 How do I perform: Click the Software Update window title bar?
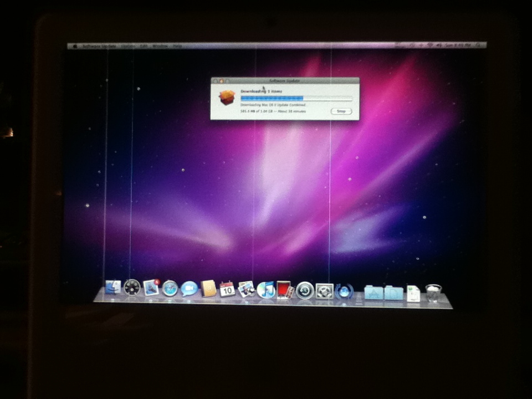click(285, 81)
